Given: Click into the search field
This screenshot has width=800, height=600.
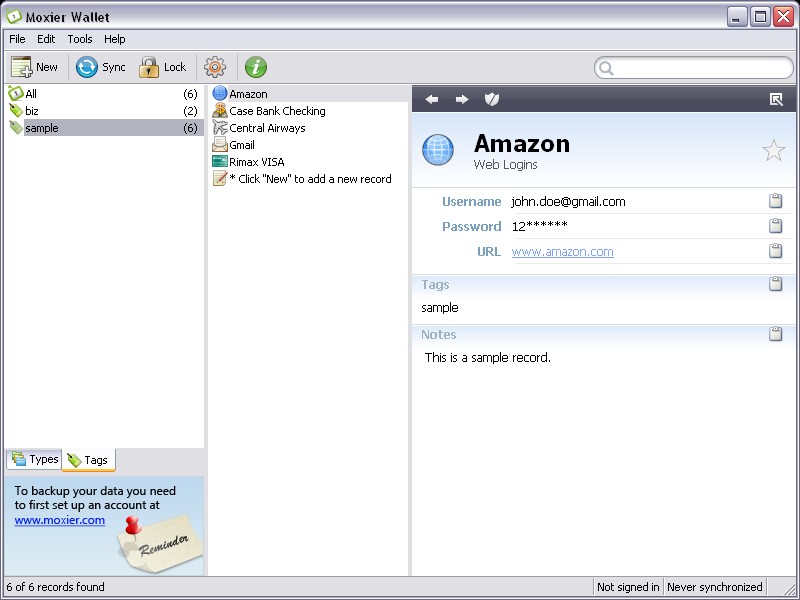Looking at the screenshot, I should pyautogui.click(x=694, y=68).
